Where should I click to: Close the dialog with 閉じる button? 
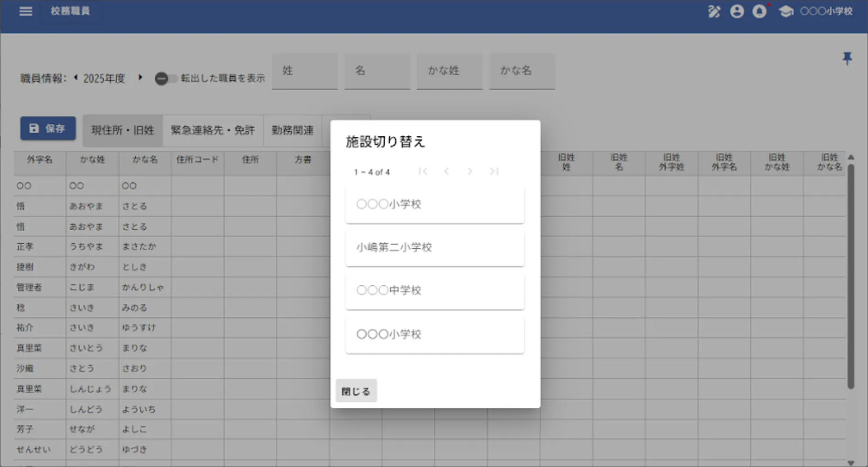click(356, 391)
